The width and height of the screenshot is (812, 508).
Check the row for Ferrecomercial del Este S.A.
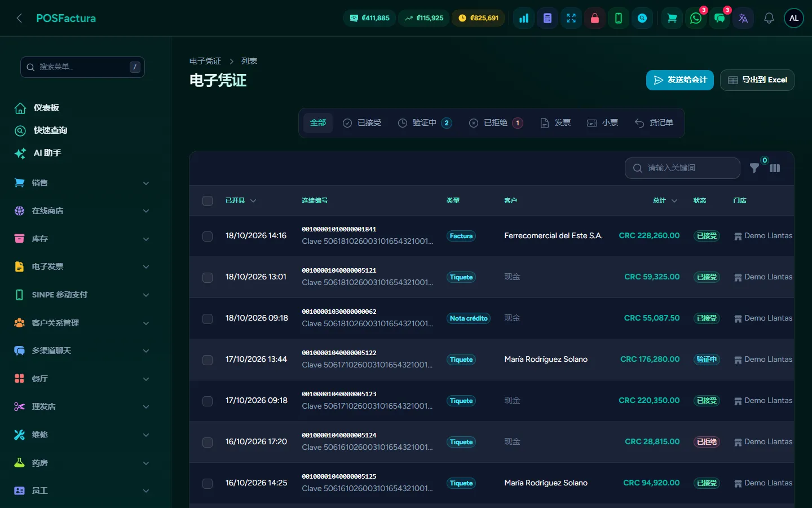click(x=208, y=237)
